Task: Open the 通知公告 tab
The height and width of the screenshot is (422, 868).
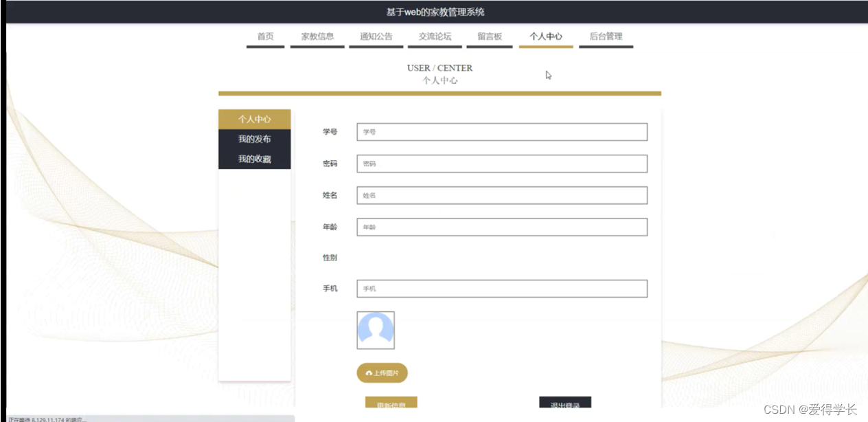Action: (376, 37)
